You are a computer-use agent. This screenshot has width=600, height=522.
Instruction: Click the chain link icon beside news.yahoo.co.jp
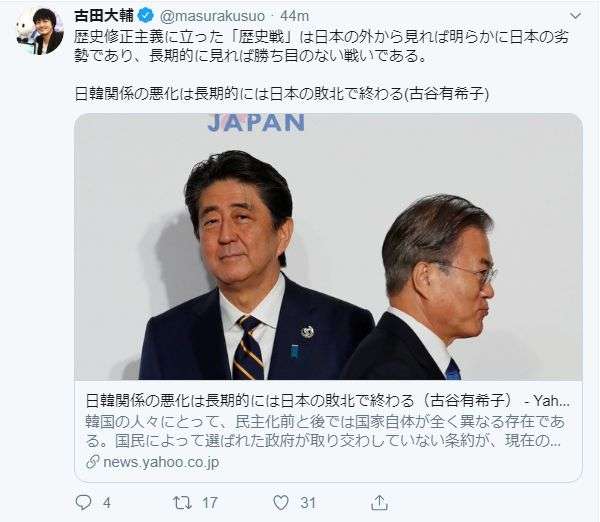click(x=93, y=462)
